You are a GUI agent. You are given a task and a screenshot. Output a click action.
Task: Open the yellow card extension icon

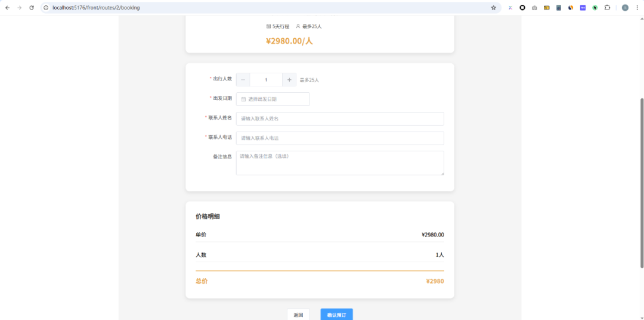(x=546, y=8)
